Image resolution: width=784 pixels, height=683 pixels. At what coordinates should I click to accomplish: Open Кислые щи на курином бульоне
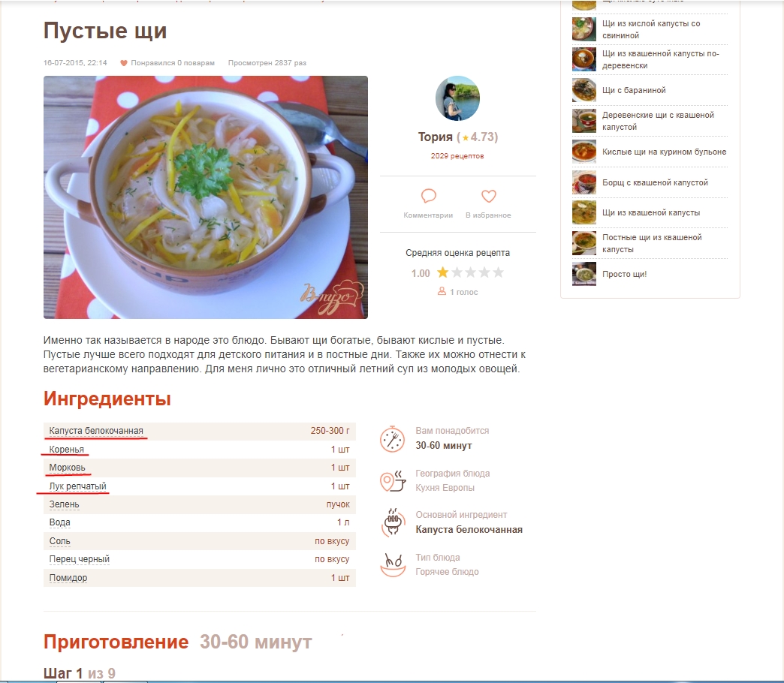(x=664, y=152)
